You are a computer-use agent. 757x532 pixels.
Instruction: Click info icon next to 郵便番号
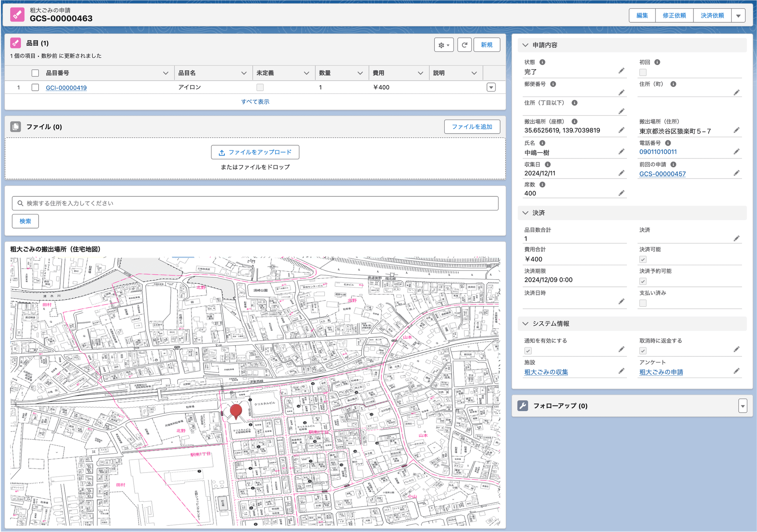pos(553,84)
